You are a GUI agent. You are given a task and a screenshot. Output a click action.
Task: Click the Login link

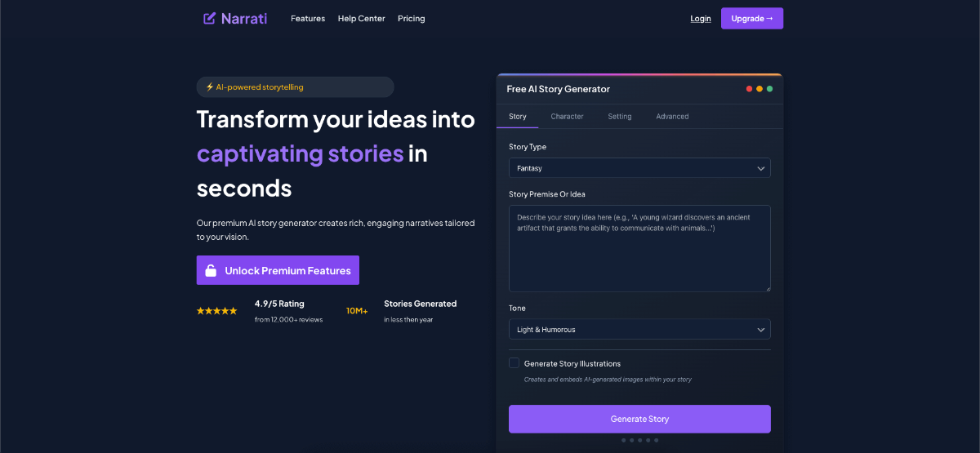coord(701,19)
